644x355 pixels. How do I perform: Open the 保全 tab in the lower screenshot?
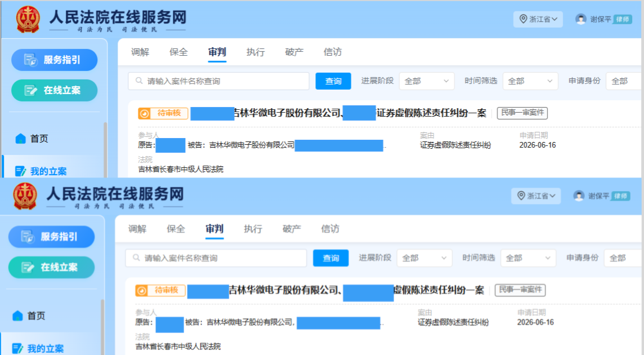[176, 229]
